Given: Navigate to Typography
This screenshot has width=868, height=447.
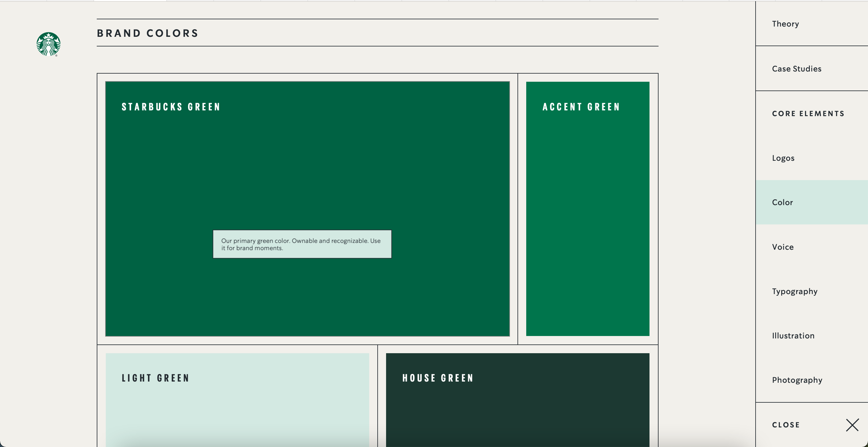Looking at the screenshot, I should [794, 291].
